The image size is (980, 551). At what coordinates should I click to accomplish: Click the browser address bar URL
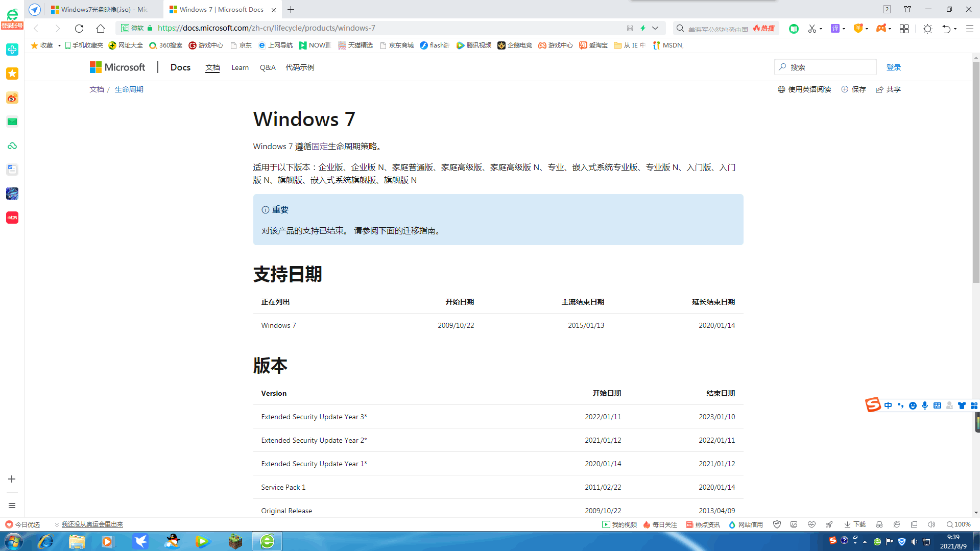(267, 28)
